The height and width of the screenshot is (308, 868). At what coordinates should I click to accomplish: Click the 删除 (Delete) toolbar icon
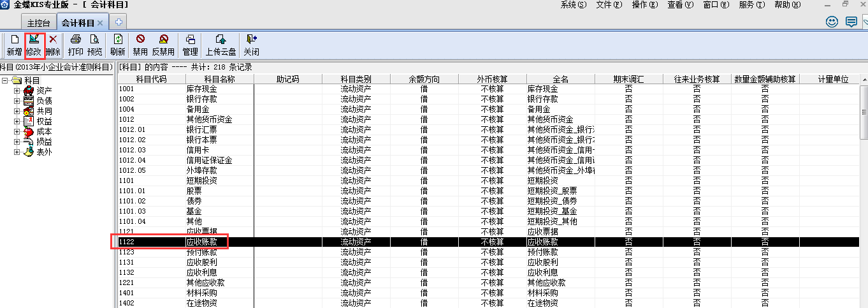(x=53, y=45)
